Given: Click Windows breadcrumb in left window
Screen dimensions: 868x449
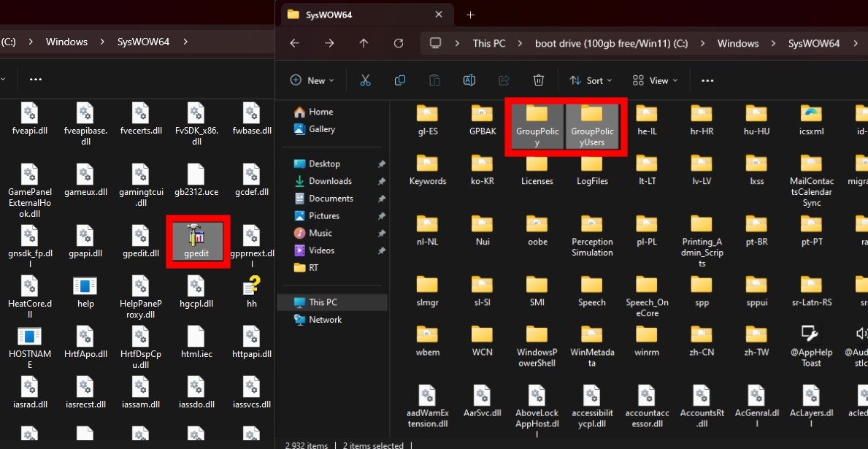Looking at the screenshot, I should [66, 42].
